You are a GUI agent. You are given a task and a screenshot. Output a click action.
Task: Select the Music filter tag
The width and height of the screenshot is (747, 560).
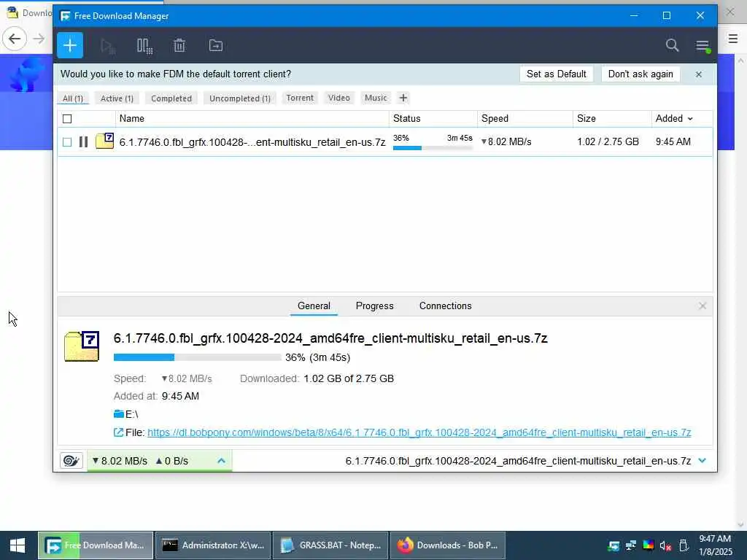tap(376, 98)
